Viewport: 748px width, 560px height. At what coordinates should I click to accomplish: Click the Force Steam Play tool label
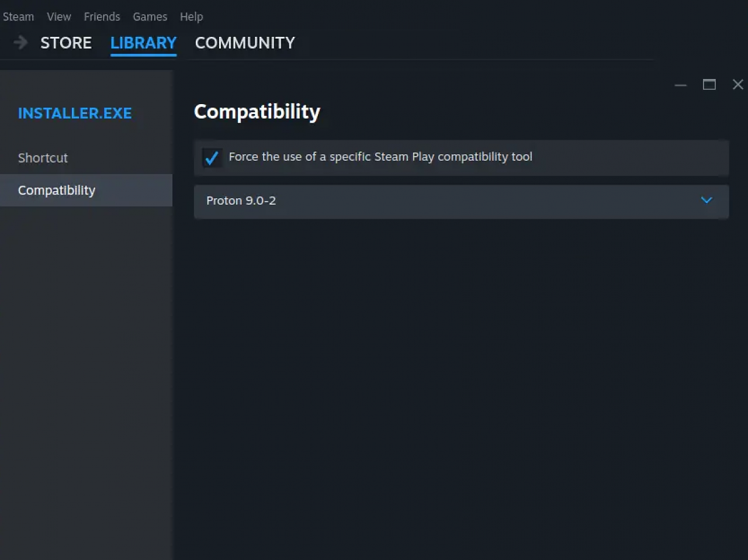(380, 157)
